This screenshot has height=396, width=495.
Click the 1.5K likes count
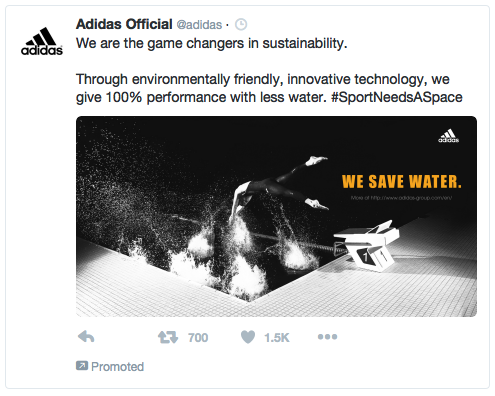[x=277, y=338]
